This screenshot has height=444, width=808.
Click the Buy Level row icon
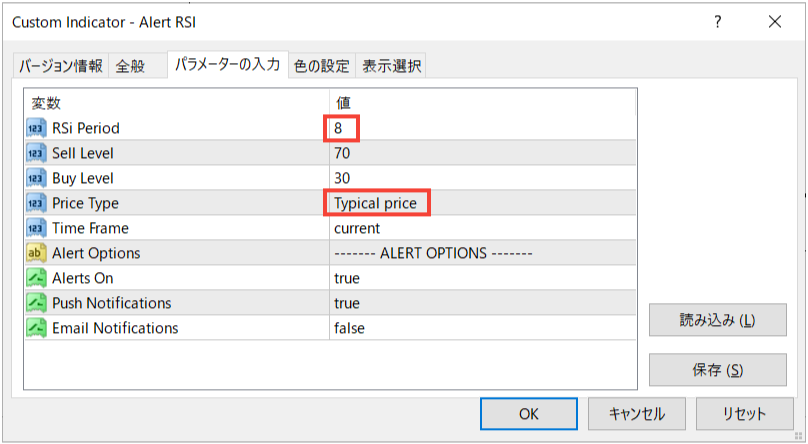pos(36,178)
